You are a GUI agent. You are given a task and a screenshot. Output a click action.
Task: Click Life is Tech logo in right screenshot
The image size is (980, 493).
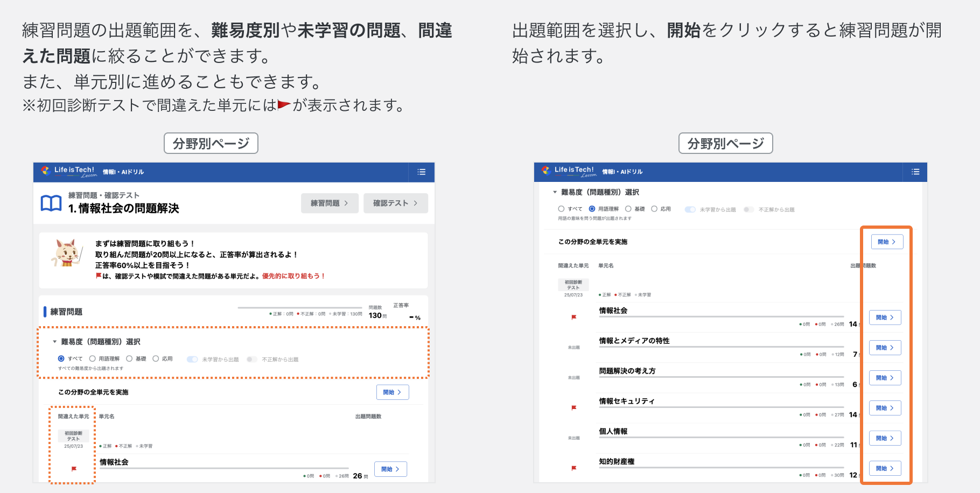[x=569, y=172]
